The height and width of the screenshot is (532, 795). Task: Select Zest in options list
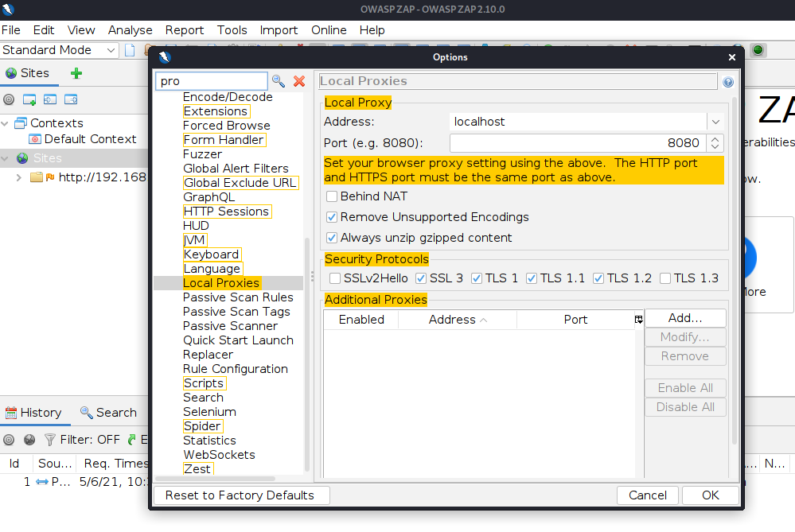point(197,469)
